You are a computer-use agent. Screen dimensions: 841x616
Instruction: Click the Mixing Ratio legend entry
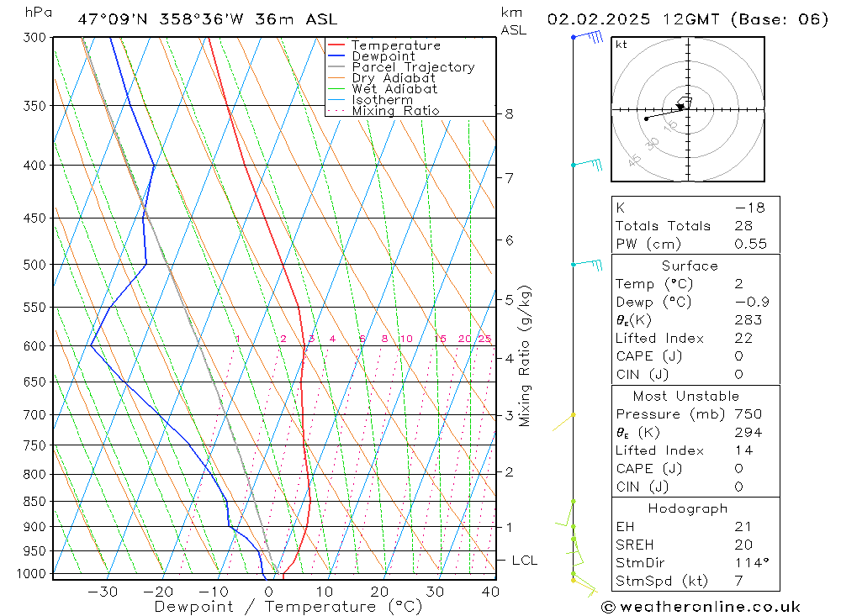point(383,111)
